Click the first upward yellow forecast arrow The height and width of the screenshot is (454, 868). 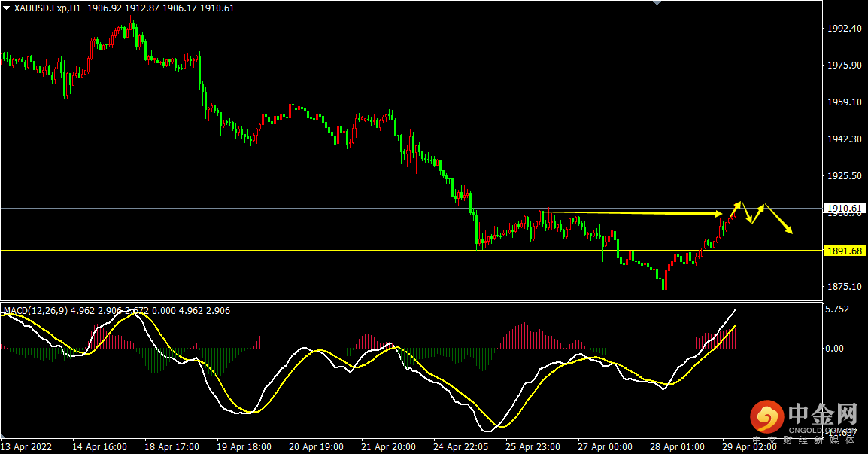[735, 209]
